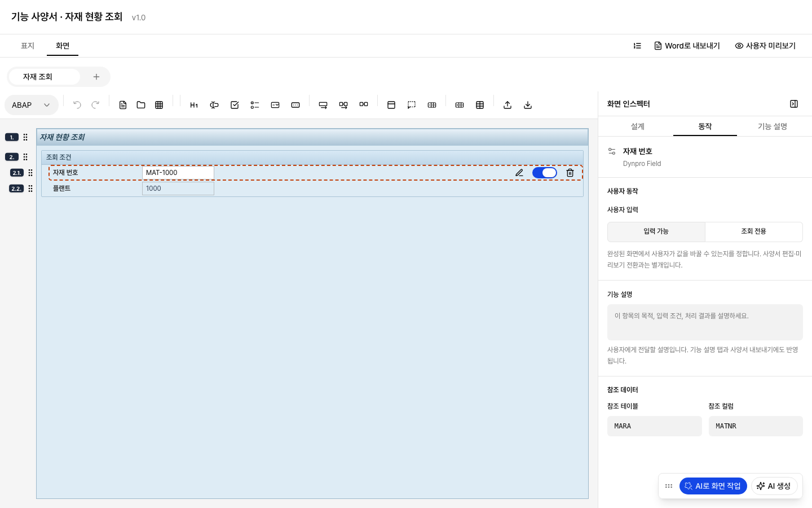The image size is (812, 508).
Task: Open the 기능 설명 inspector tab
Action: click(773, 126)
